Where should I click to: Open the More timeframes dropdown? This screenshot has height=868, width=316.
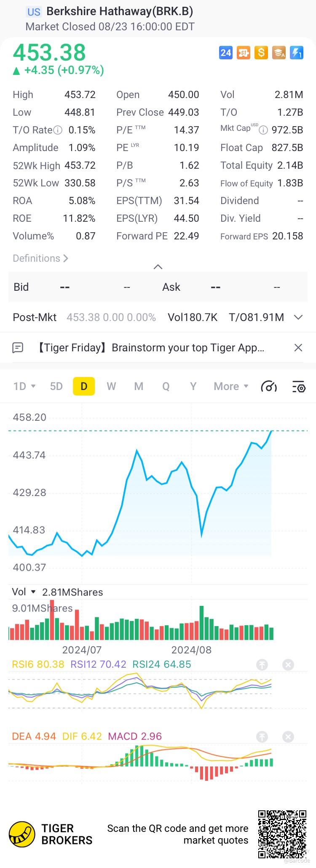(x=231, y=386)
